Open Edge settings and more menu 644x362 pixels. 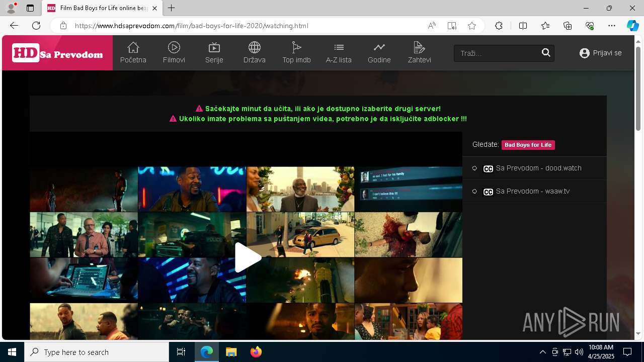coord(612,26)
